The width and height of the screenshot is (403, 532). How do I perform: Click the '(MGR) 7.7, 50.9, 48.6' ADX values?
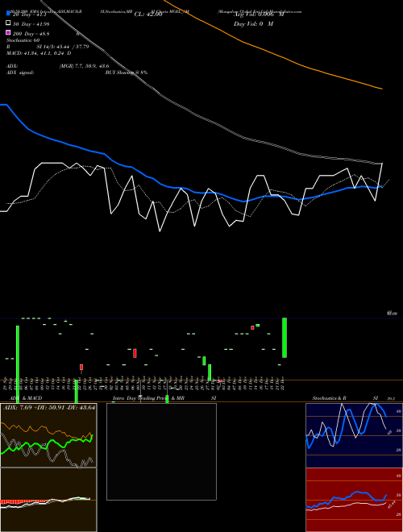[x=84, y=66]
